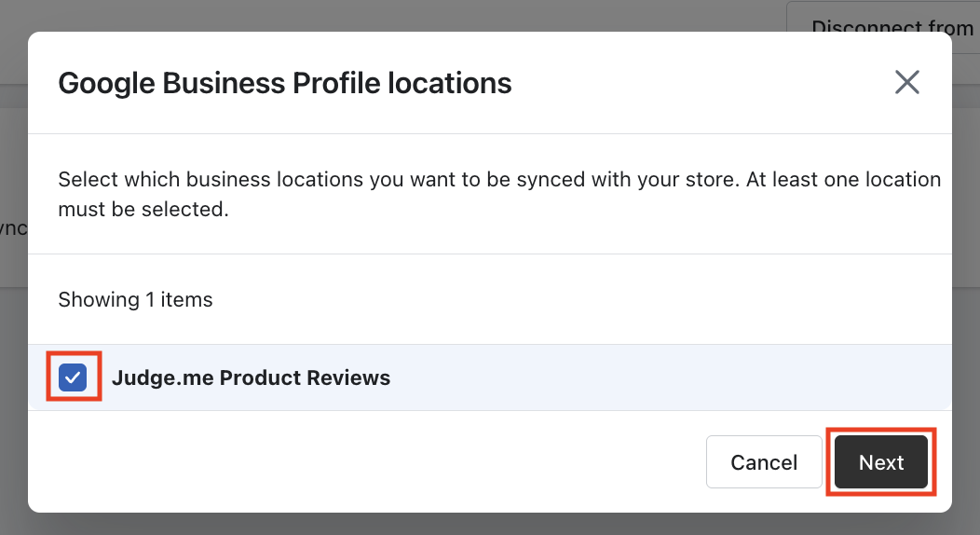Click the empty footer space left of Cancel
The width and height of the screenshot is (980, 535).
373,462
